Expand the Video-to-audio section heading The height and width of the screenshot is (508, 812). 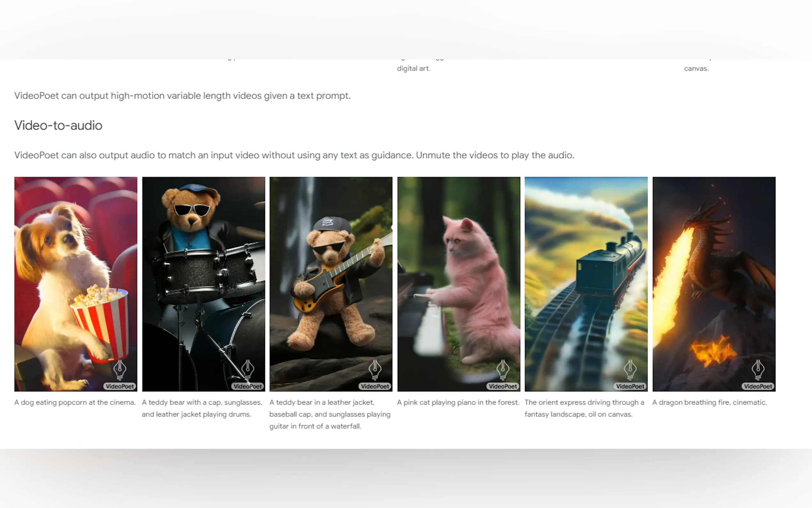point(58,125)
